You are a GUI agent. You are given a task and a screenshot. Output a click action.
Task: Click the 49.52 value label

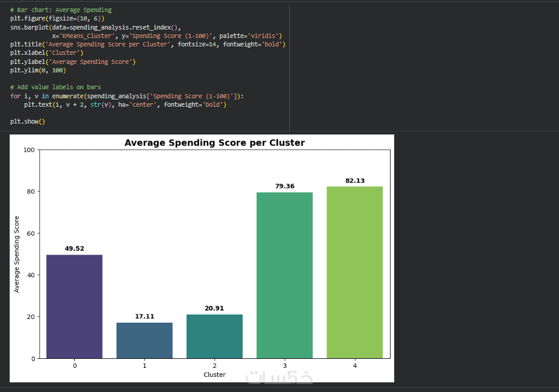coord(74,248)
